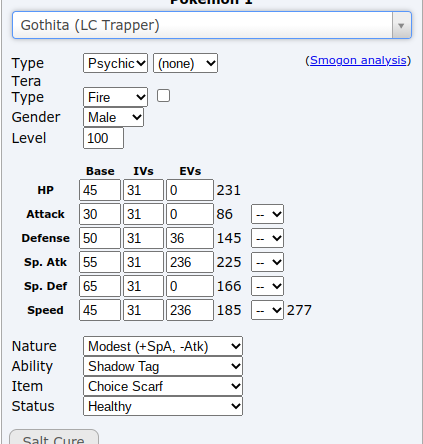The image size is (423, 444).
Task: Edit HP base stat field 45
Action: tap(100, 190)
